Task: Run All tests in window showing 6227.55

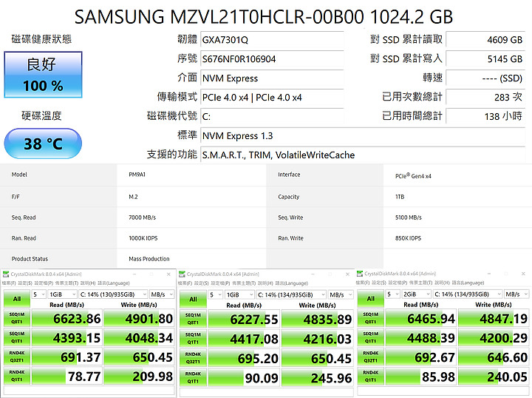Action: pos(193,299)
